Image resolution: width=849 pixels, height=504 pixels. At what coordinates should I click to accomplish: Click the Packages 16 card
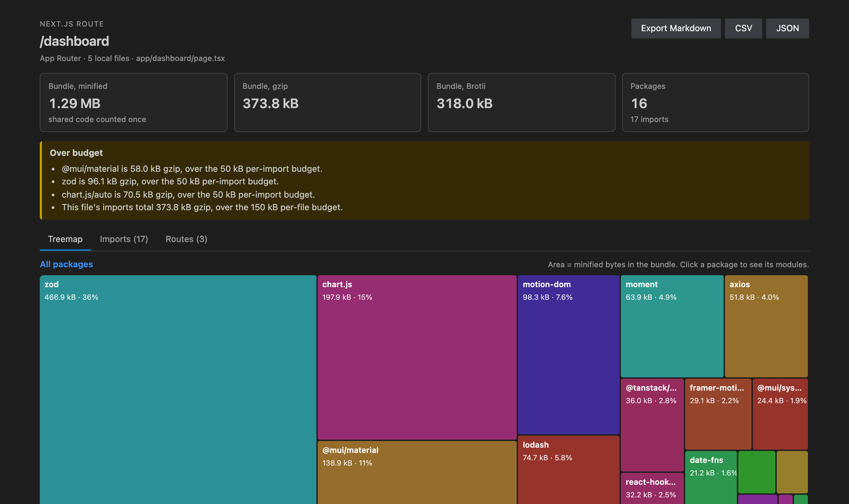(x=715, y=102)
